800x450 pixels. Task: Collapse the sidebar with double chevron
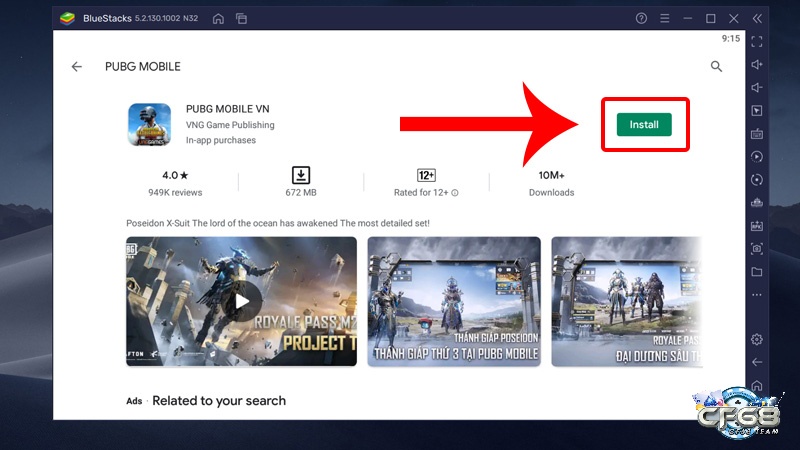[x=757, y=18]
